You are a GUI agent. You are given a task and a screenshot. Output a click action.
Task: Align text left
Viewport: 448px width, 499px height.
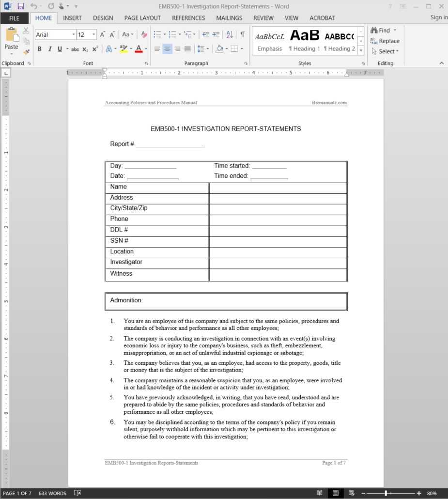pos(157,49)
